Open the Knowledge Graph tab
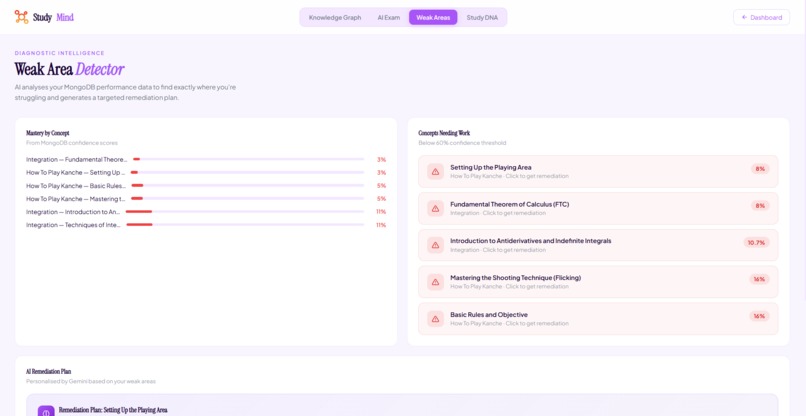The width and height of the screenshot is (806, 416). (335, 17)
